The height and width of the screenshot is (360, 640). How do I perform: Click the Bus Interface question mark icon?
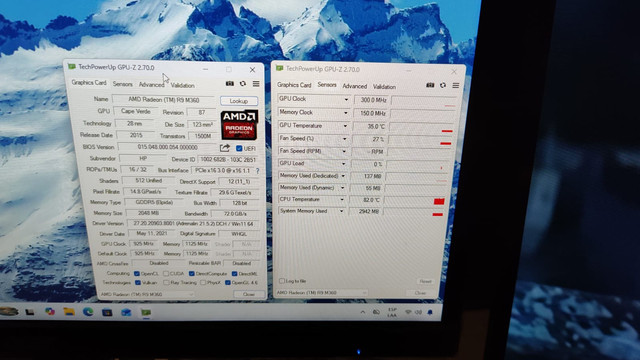click(x=257, y=171)
